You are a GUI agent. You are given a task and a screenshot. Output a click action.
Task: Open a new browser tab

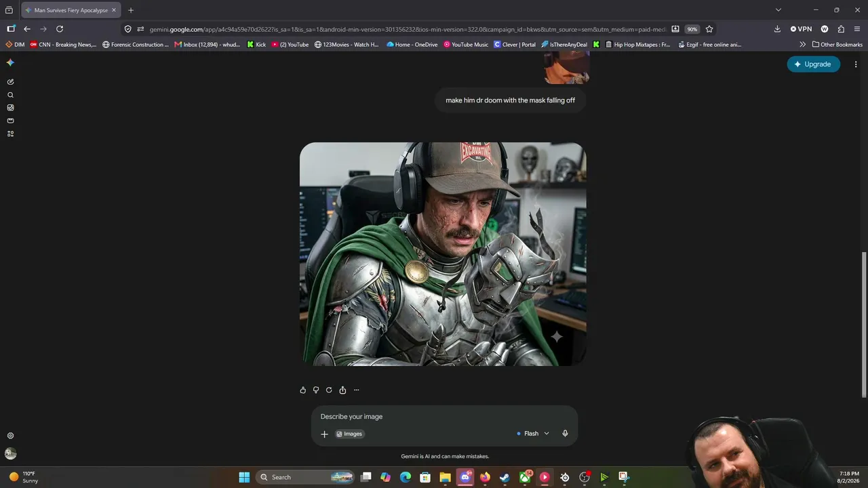(x=131, y=10)
